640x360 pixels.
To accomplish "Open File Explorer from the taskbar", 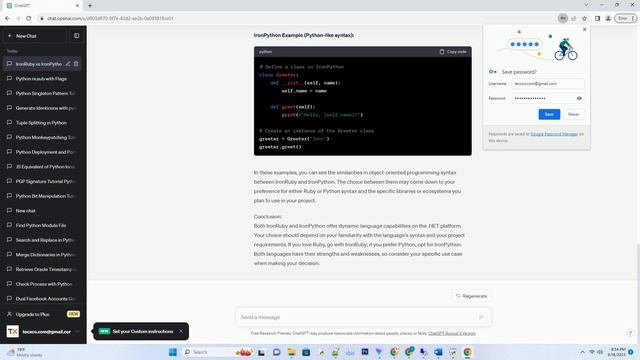I will coord(291,352).
